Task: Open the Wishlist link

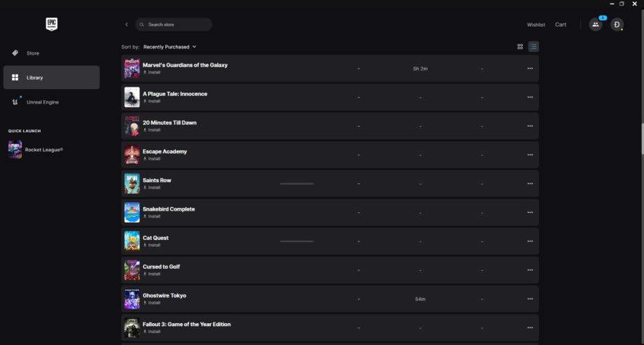Action: (x=536, y=24)
